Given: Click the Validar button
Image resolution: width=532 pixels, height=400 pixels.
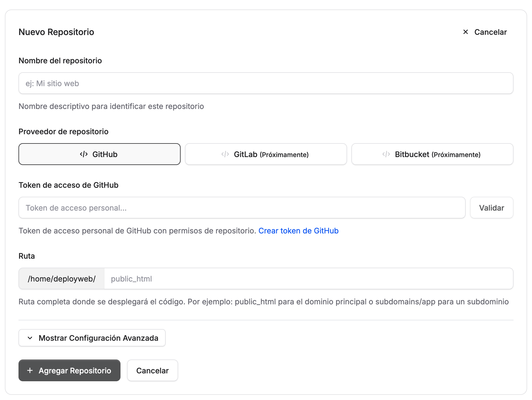Looking at the screenshot, I should (x=491, y=208).
